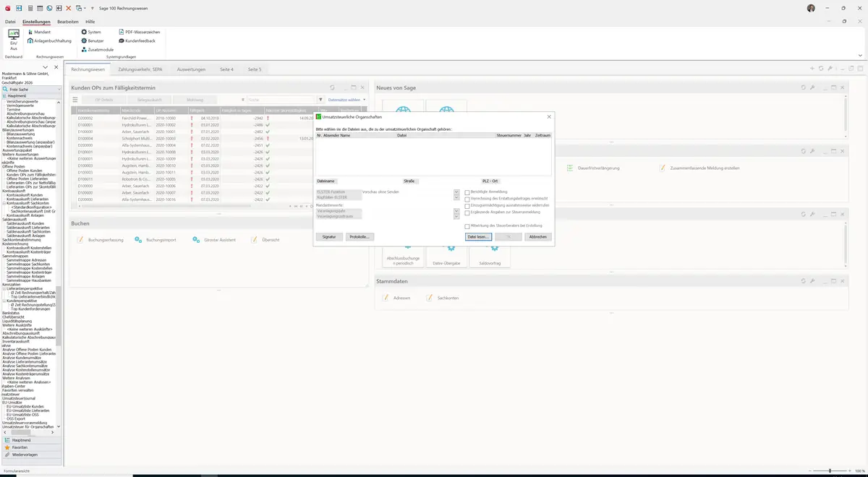Open the Girostar Assistent shortcut
Image resolution: width=868 pixels, height=477 pixels.
pyautogui.click(x=214, y=239)
